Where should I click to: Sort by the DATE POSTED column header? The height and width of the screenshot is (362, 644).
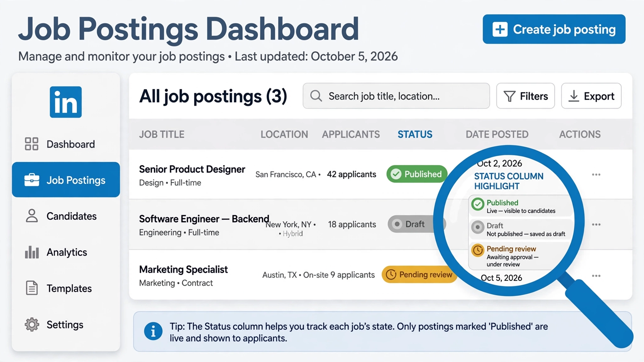pos(497,134)
